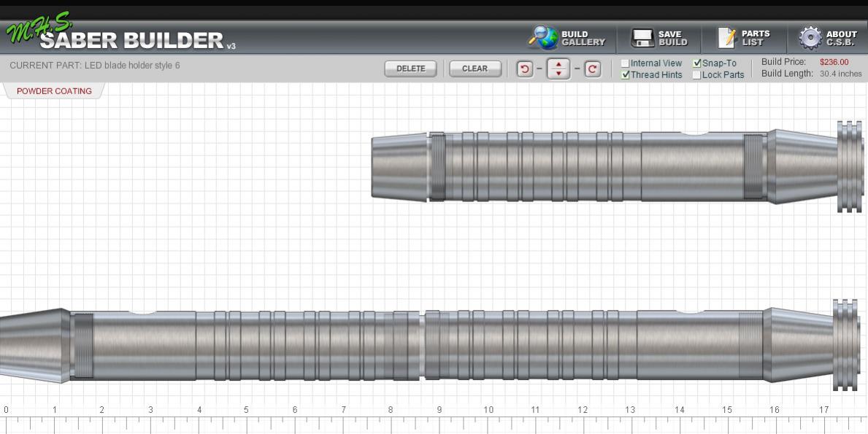Viewport: 868px width, 434px height.
Task: Click the Save Build floppy icon
Action: pyautogui.click(x=642, y=38)
